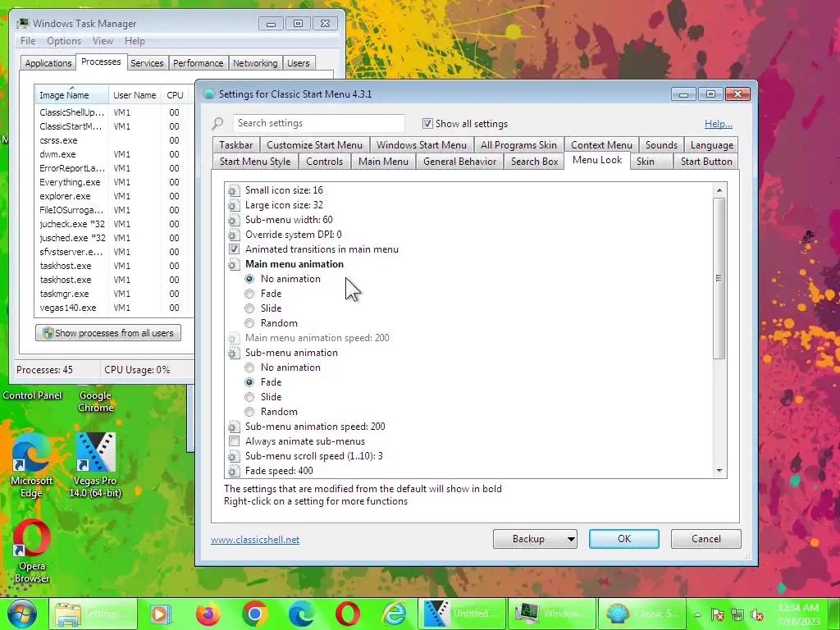Select Slide for main menu animation
This screenshot has width=840, height=630.
(x=249, y=308)
